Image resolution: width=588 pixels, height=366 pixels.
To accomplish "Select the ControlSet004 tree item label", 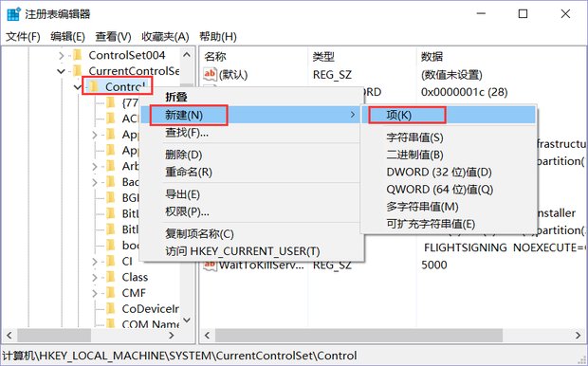I will point(127,55).
